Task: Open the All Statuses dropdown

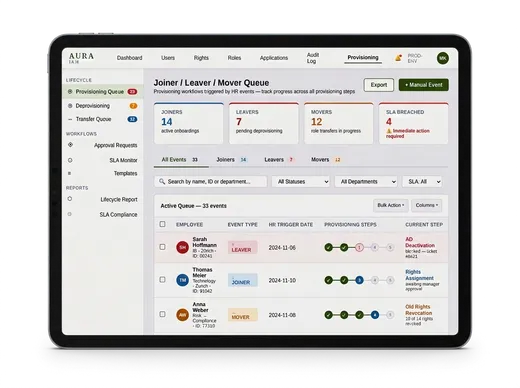Action: coord(301,182)
